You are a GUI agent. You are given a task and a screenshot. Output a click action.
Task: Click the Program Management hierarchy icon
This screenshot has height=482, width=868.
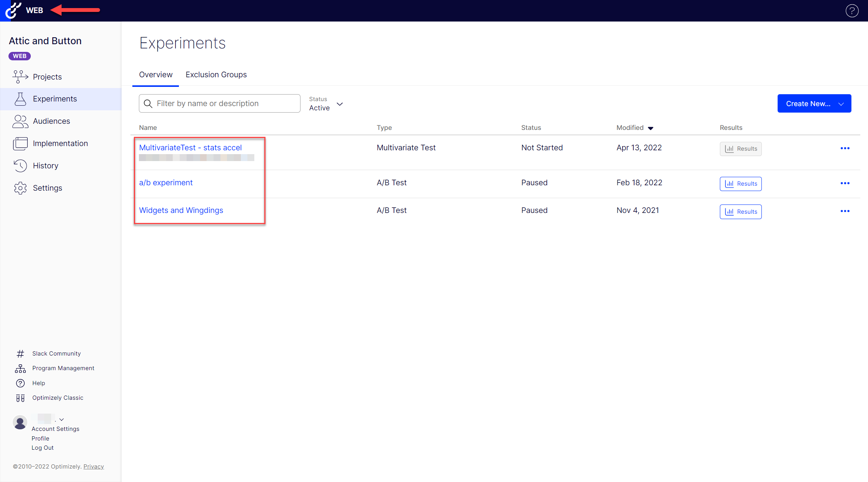pos(20,368)
